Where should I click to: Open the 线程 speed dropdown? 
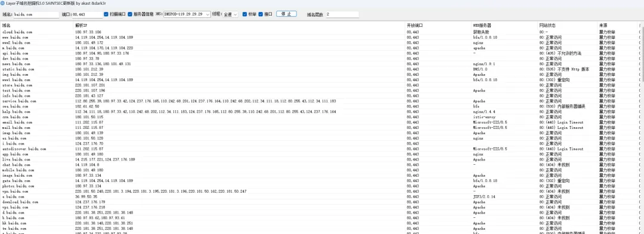click(x=230, y=14)
